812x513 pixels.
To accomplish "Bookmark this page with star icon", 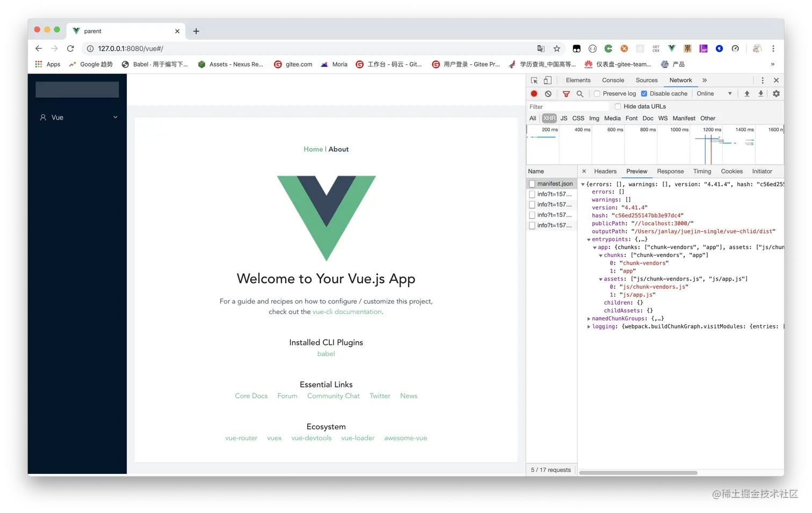I will pyautogui.click(x=557, y=49).
